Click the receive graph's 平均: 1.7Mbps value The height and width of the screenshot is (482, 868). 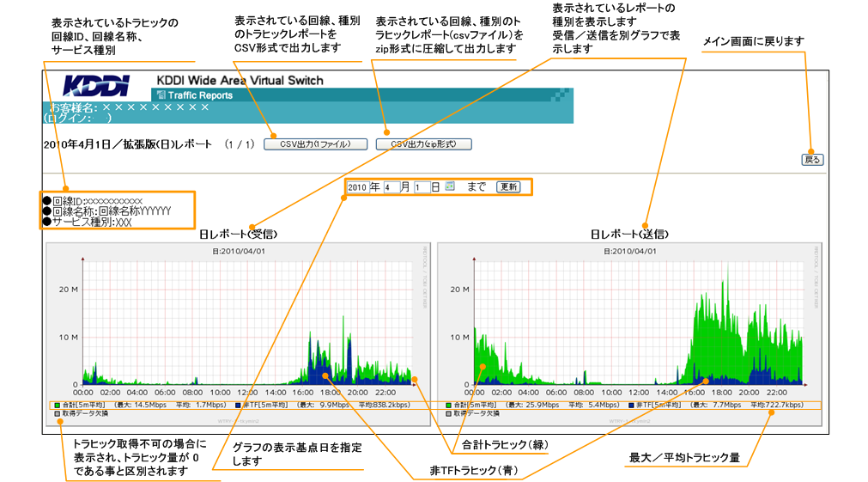click(x=200, y=405)
